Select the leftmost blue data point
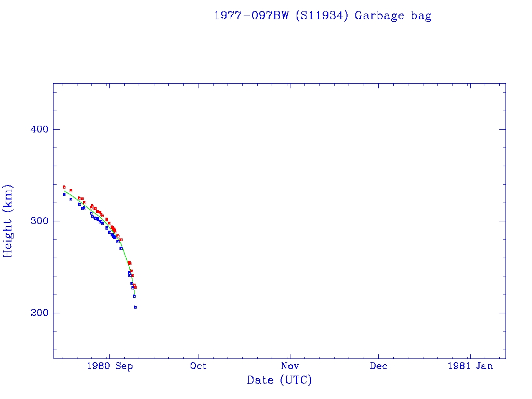 click(x=64, y=194)
